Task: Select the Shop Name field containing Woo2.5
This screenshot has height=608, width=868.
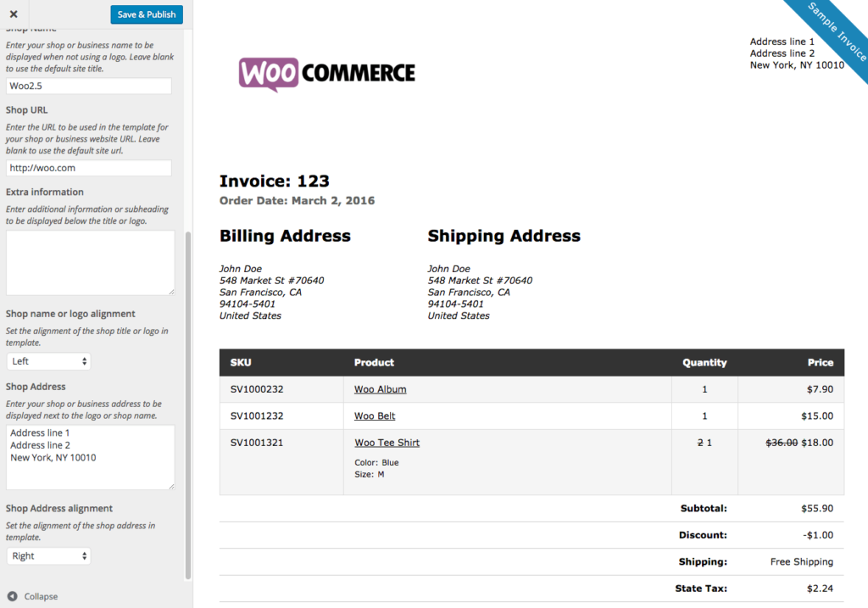Action: [88, 85]
